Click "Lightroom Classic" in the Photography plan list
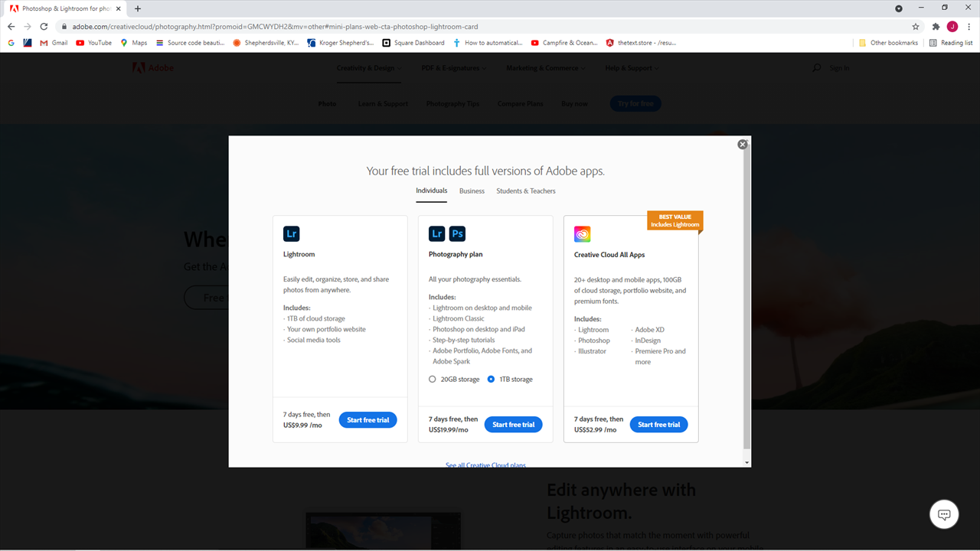980x551 pixels. (x=459, y=318)
